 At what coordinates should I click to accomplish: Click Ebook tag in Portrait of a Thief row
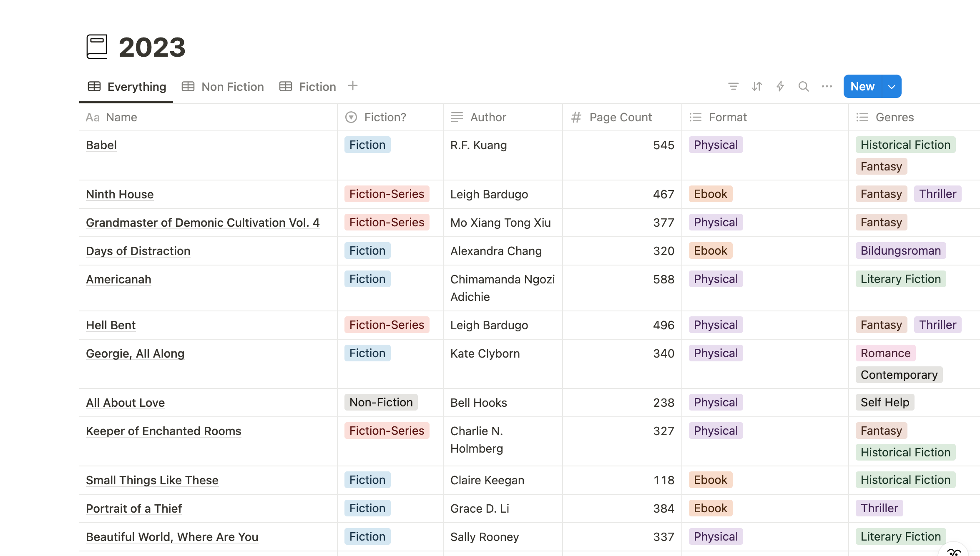point(710,508)
